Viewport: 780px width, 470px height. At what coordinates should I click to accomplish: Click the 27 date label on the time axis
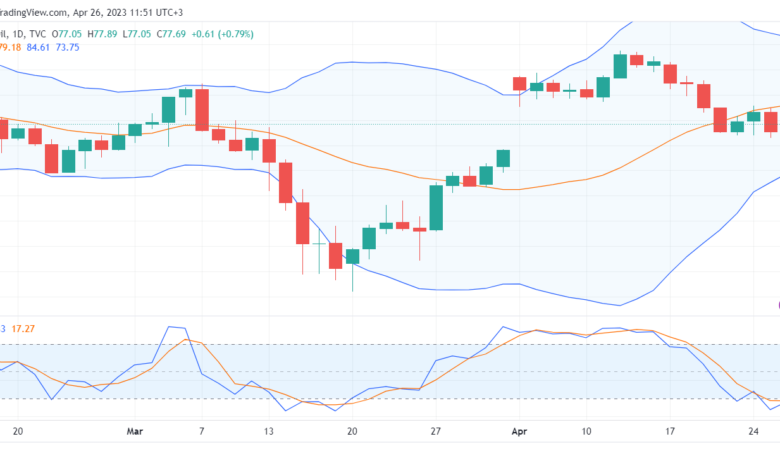click(x=436, y=431)
